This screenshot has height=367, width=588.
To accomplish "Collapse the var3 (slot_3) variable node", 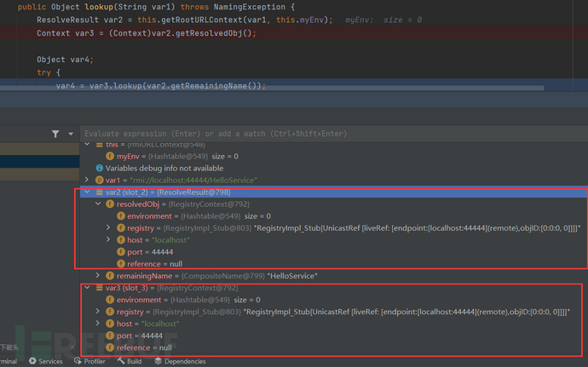I will (86, 288).
